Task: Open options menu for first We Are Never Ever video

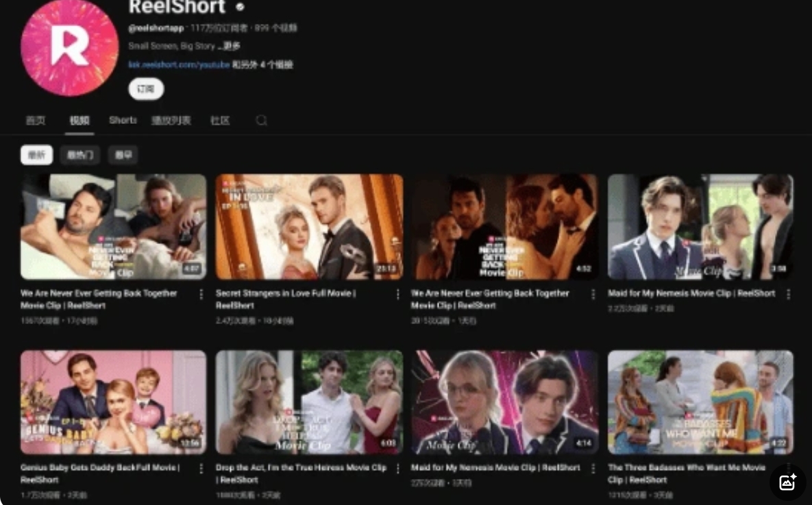Action: 201,294
